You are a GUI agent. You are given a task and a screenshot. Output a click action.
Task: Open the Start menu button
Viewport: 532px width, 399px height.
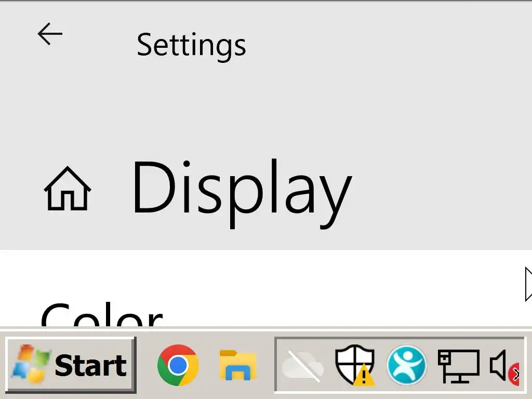click(71, 365)
